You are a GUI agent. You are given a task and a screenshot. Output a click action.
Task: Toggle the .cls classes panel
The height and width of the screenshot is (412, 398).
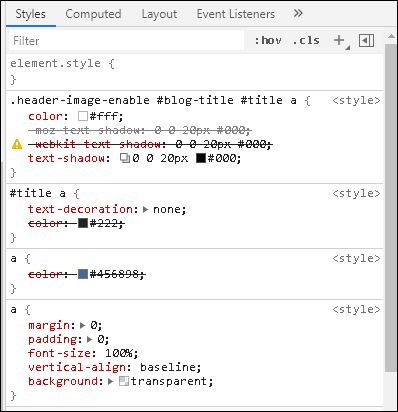click(306, 40)
